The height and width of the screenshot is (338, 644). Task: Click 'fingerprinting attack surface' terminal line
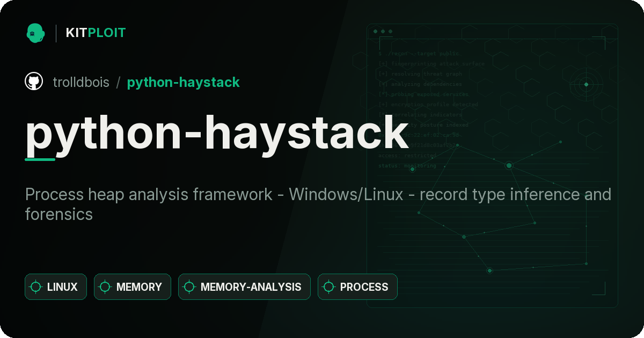pyautogui.click(x=431, y=64)
